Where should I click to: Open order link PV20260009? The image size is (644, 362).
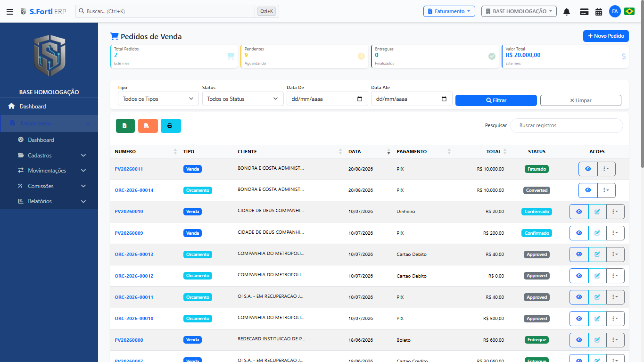coord(129,233)
